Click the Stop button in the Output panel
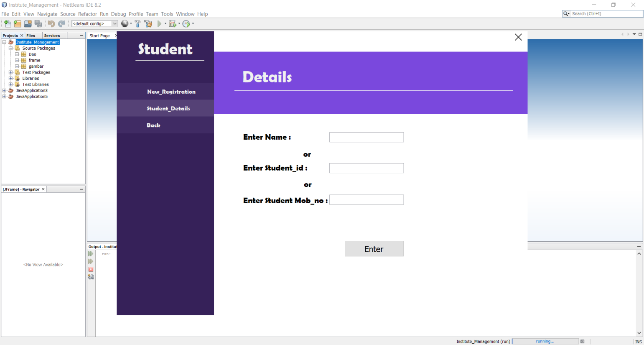 (91, 269)
